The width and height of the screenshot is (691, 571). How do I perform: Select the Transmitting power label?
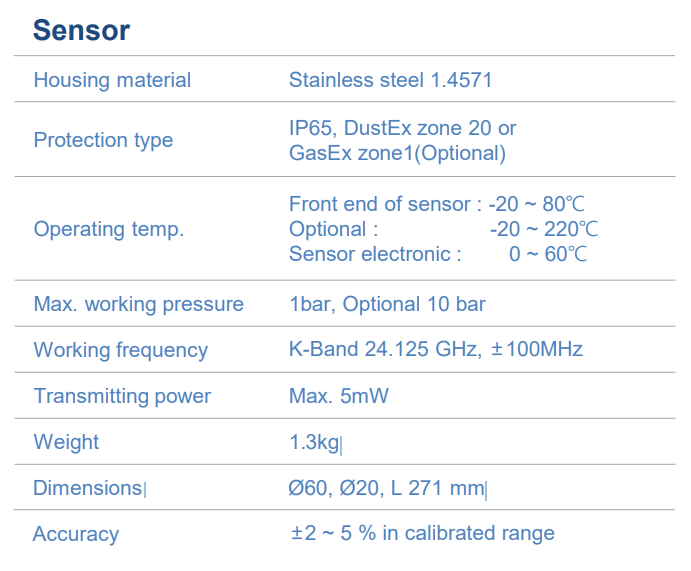[x=122, y=396]
